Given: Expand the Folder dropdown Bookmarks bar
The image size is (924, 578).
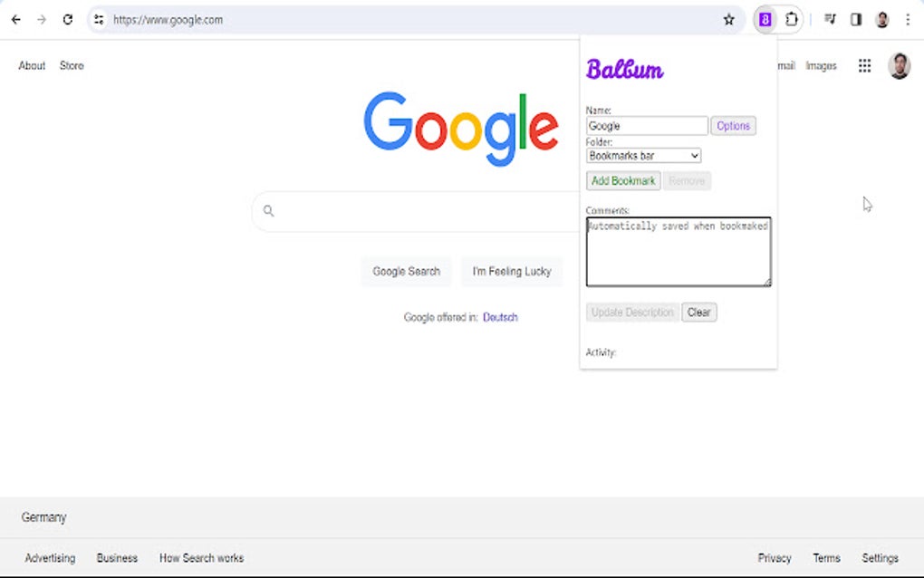Looking at the screenshot, I should [643, 156].
